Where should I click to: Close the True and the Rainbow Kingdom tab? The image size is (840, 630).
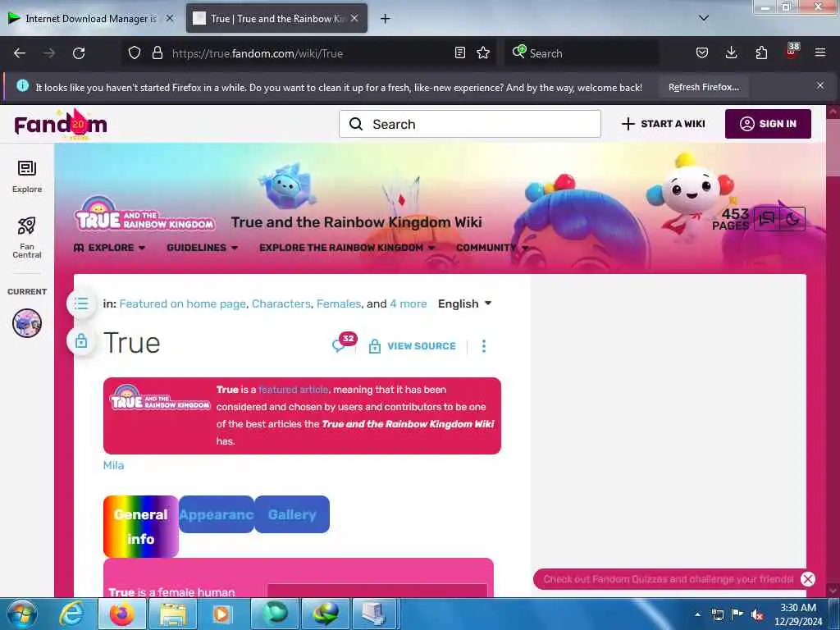pos(354,18)
